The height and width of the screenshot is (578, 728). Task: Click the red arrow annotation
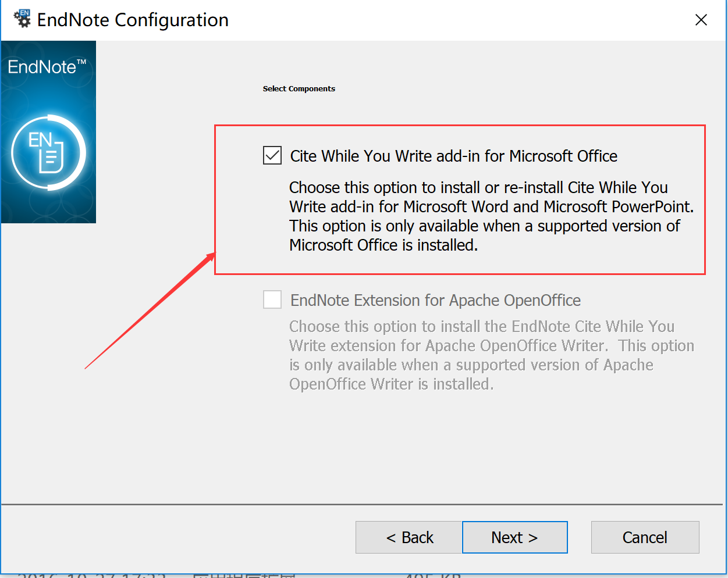[x=150, y=311]
